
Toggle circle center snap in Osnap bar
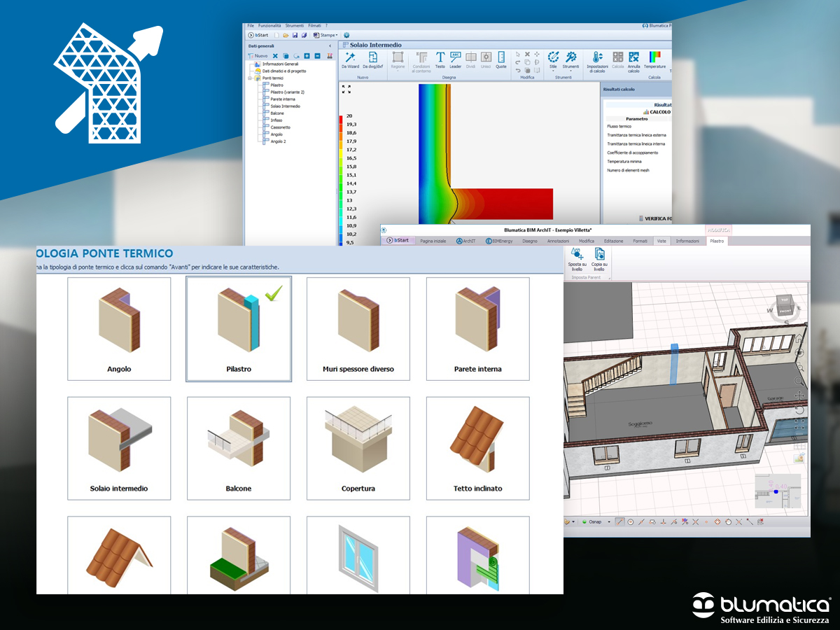(x=631, y=521)
